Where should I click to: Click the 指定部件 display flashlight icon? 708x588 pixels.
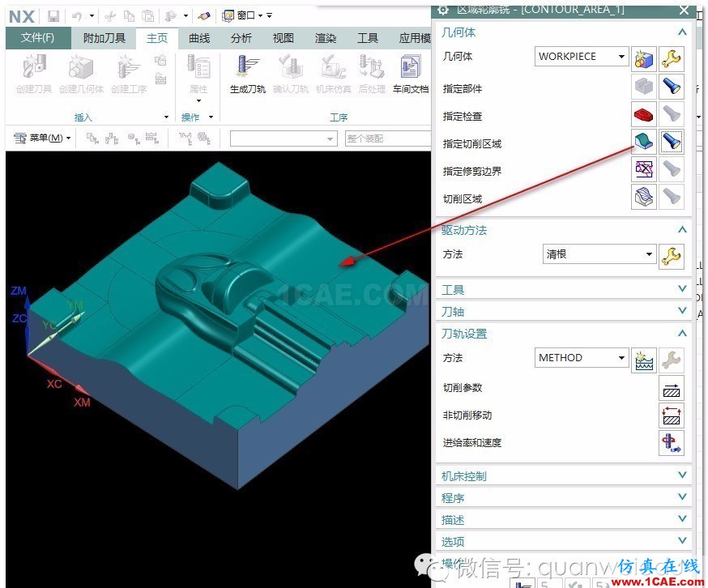[672, 87]
